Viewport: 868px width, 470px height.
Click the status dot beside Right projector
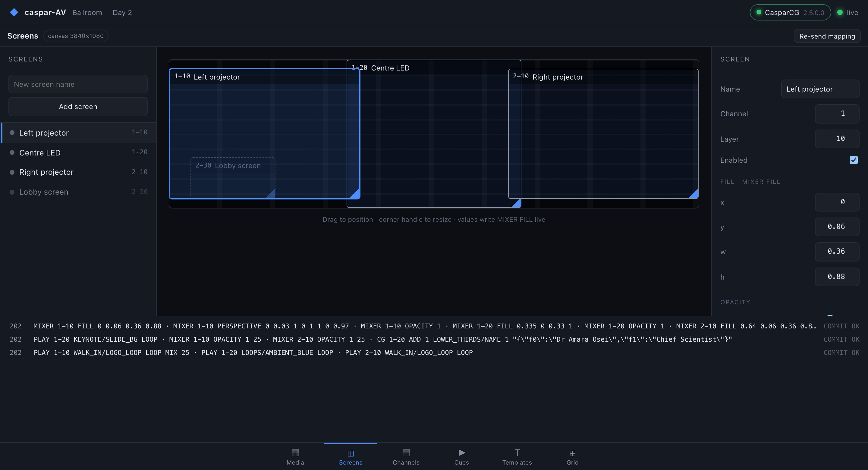click(x=12, y=172)
